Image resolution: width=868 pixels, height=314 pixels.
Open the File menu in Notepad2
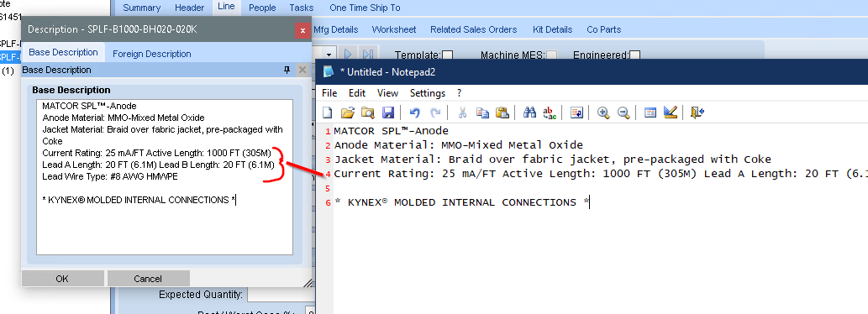click(329, 93)
